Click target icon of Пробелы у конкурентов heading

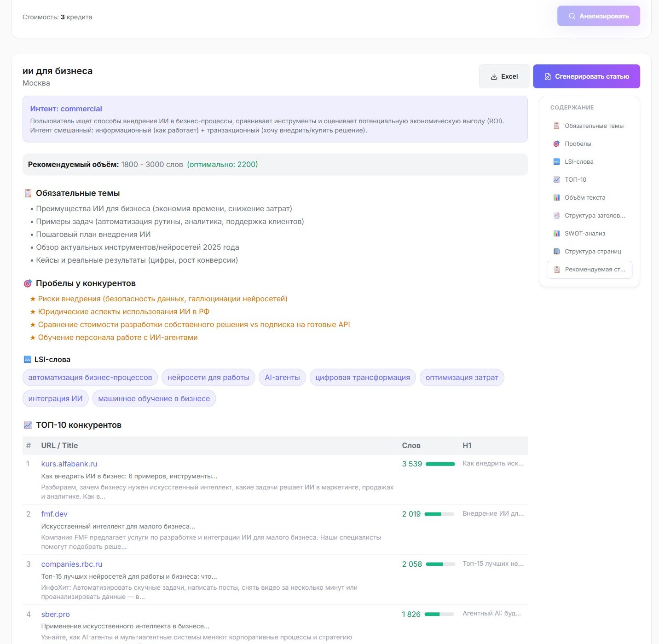[28, 283]
